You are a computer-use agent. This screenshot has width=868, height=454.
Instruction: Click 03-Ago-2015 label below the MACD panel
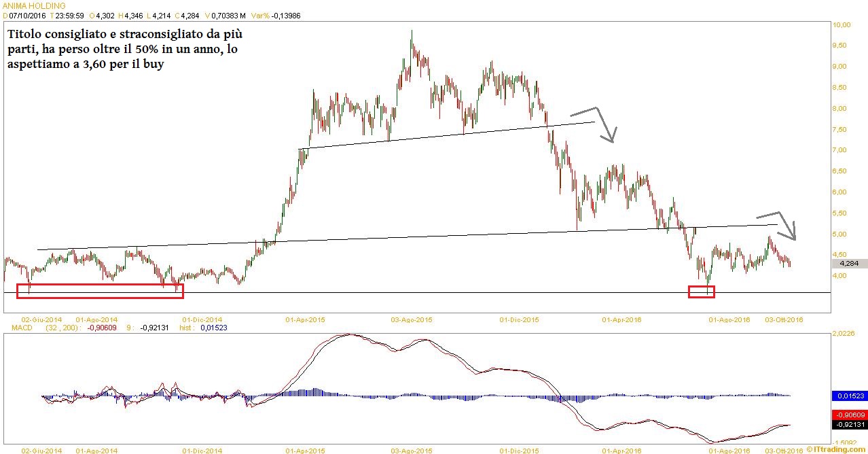click(x=411, y=449)
